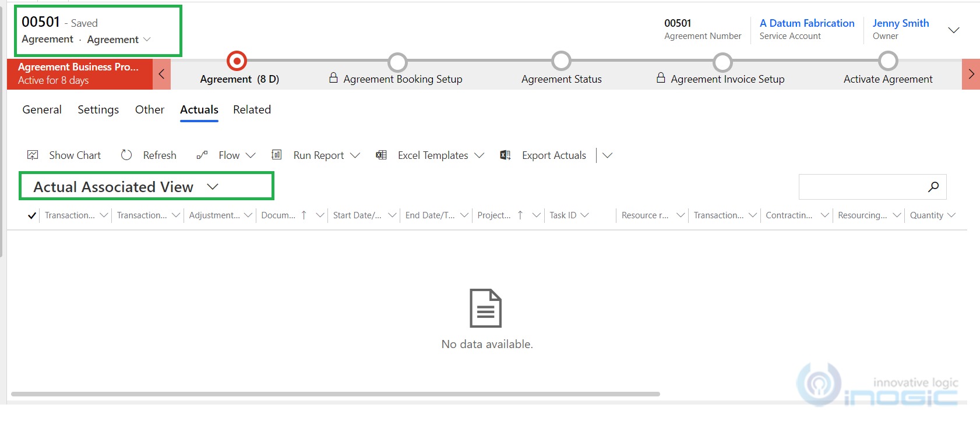Image resolution: width=980 pixels, height=429 pixels.
Task: Click the active Agreement stage circle
Action: pyautogui.click(x=237, y=61)
